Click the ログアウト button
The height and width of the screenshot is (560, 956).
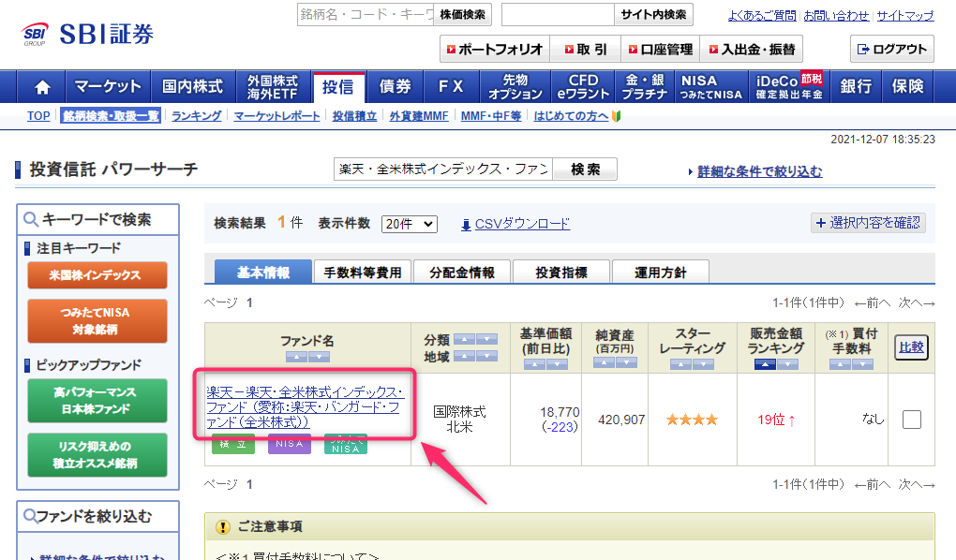pyautogui.click(x=892, y=50)
